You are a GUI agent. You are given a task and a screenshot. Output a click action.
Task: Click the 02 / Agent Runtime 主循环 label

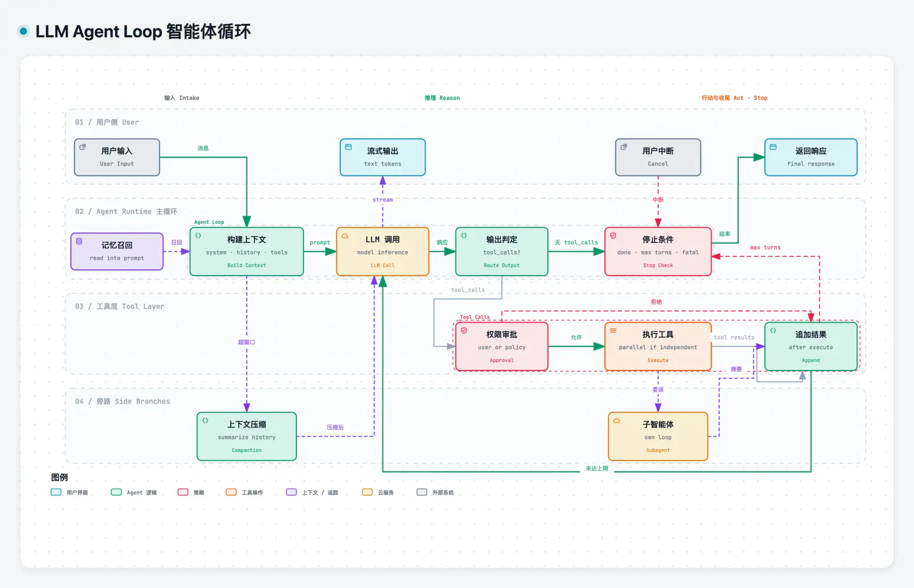pyautogui.click(x=126, y=211)
